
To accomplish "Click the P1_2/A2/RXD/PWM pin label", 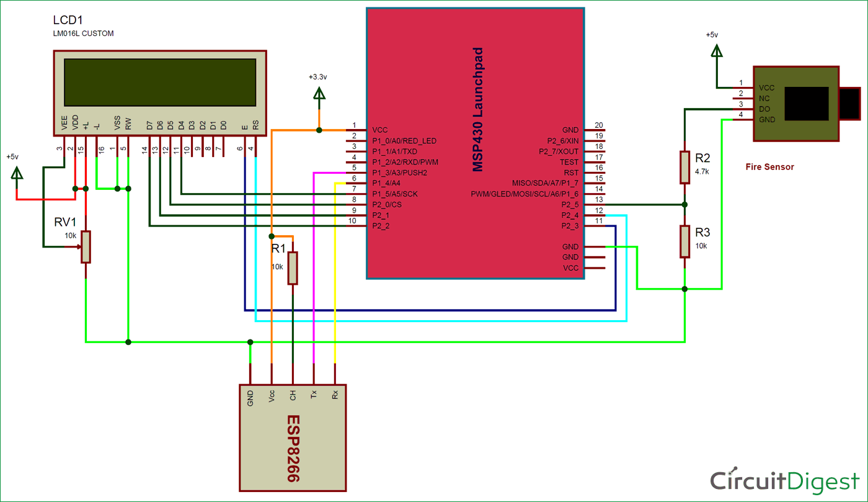I will pyautogui.click(x=405, y=162).
